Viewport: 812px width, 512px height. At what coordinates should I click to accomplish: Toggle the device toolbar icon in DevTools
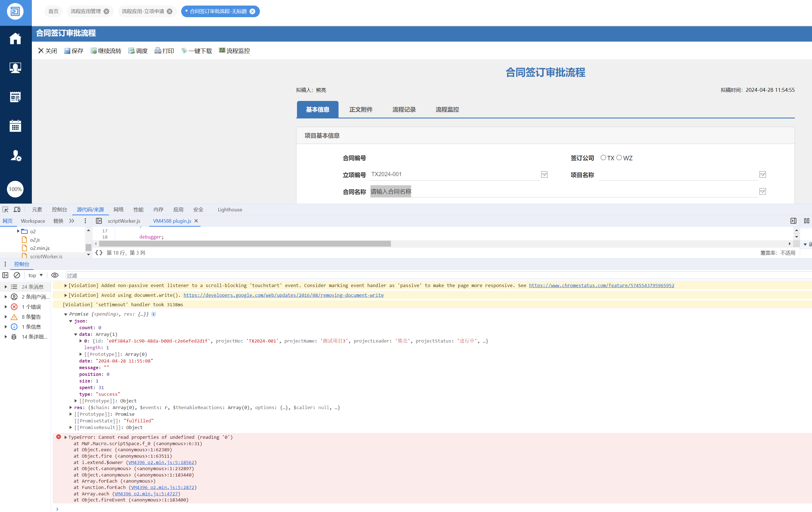pos(17,210)
